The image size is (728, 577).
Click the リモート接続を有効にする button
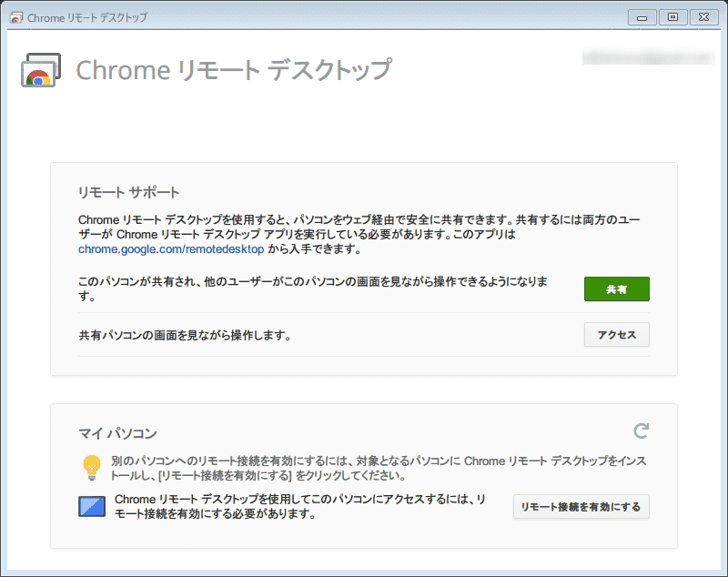coord(581,507)
